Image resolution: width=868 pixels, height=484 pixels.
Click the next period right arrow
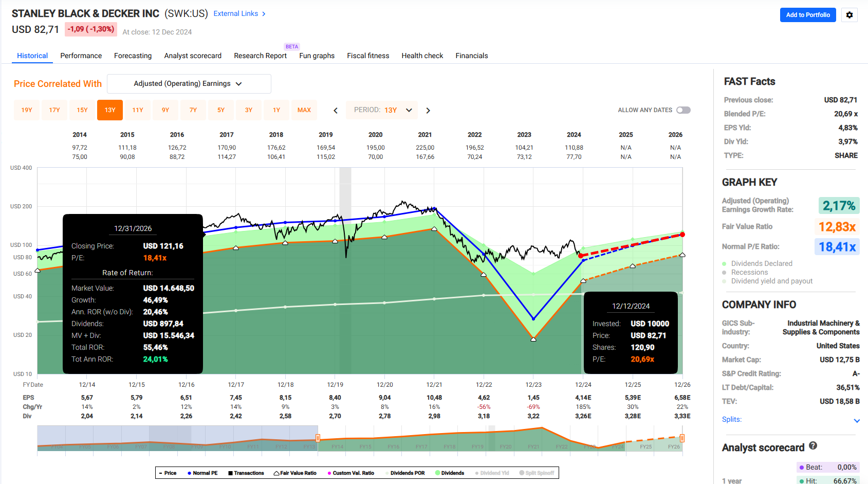428,111
